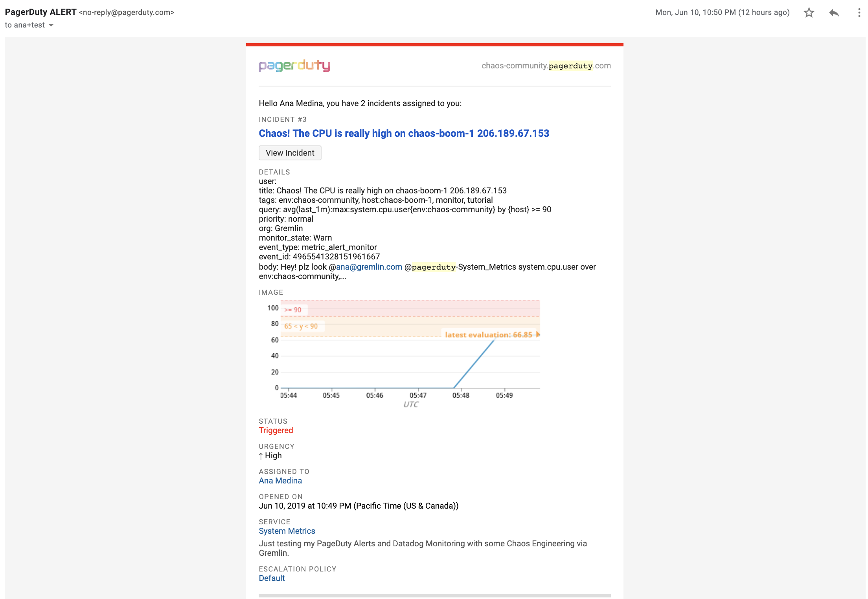
Task: Reply to the email using arrow icon
Action: click(834, 13)
